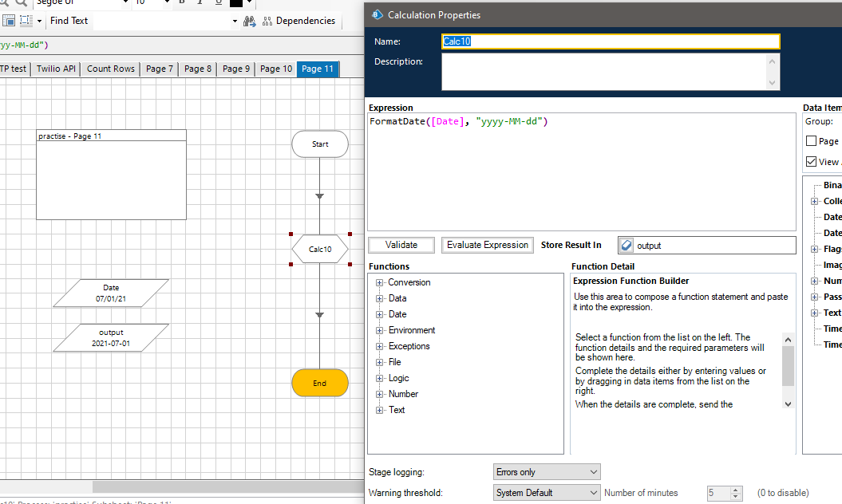Image resolution: width=842 pixels, height=504 pixels.
Task: Expand the Conversion functions group
Action: tap(380, 282)
